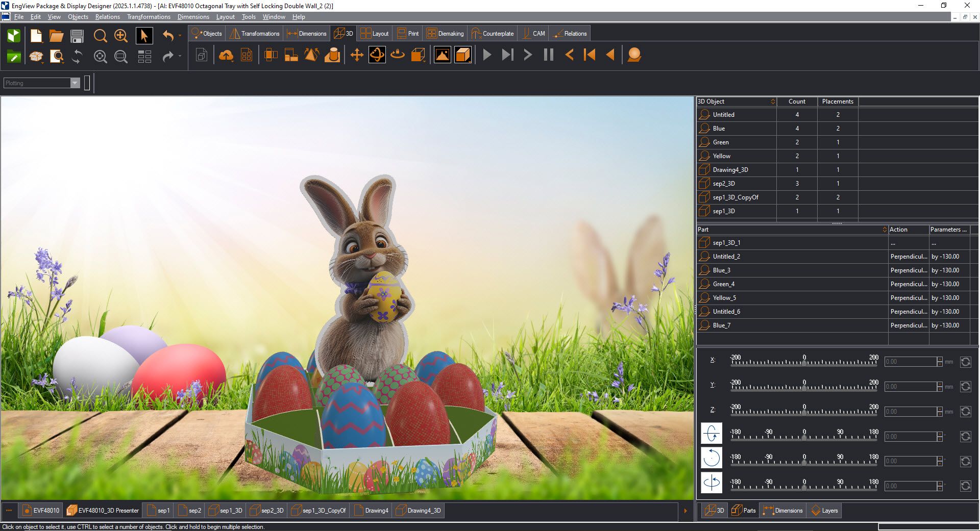Step one frame backward in animation
This screenshot has height=531, width=980.
pos(570,55)
